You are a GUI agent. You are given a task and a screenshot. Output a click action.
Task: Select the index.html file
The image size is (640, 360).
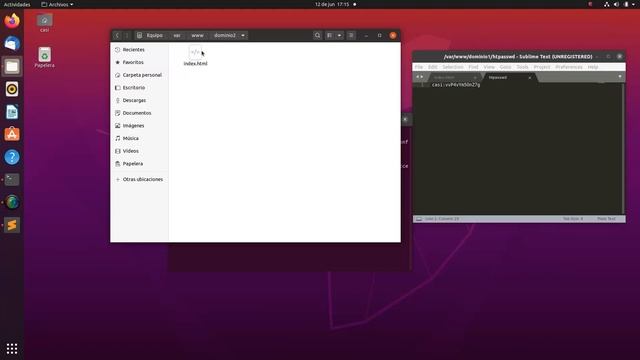[196, 56]
